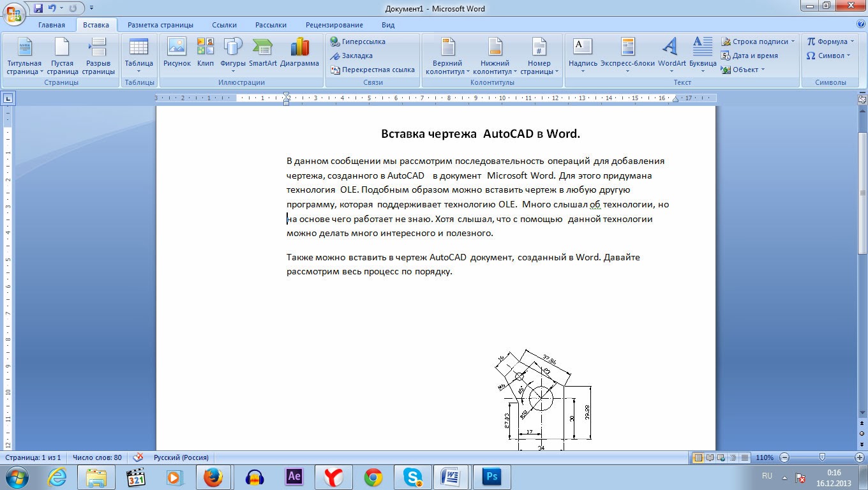Insert cross-reference (Перекрестная ссылка)
Viewport: 868px width, 490px height.
[373, 70]
